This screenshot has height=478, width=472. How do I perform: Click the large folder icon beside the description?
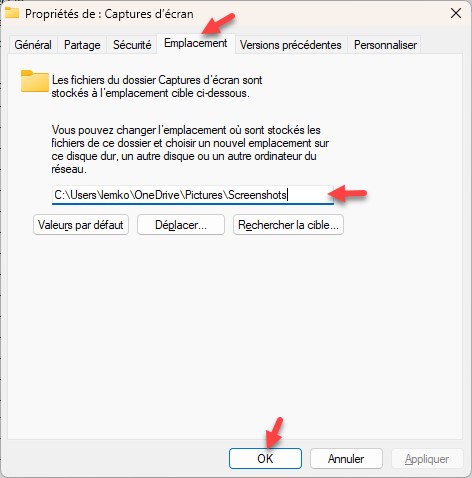pos(35,81)
